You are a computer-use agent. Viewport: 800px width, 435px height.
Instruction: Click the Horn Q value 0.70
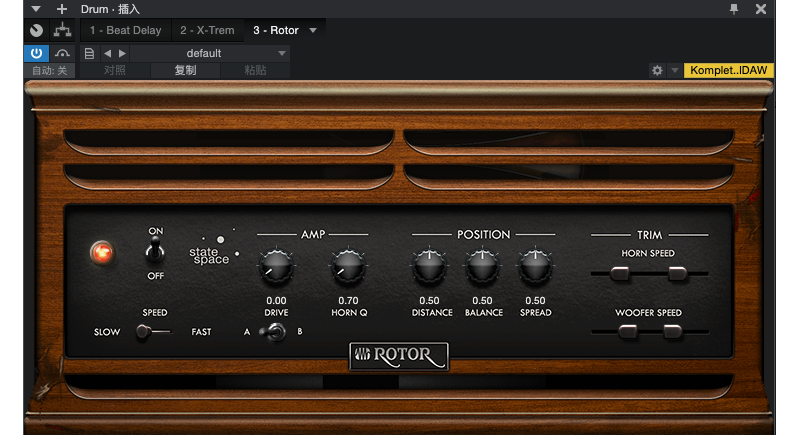(x=348, y=300)
